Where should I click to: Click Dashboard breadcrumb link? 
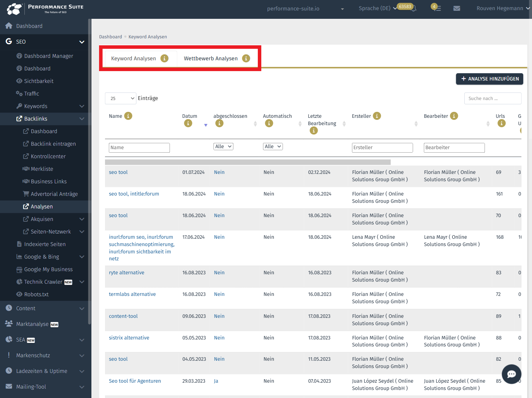pyautogui.click(x=111, y=37)
